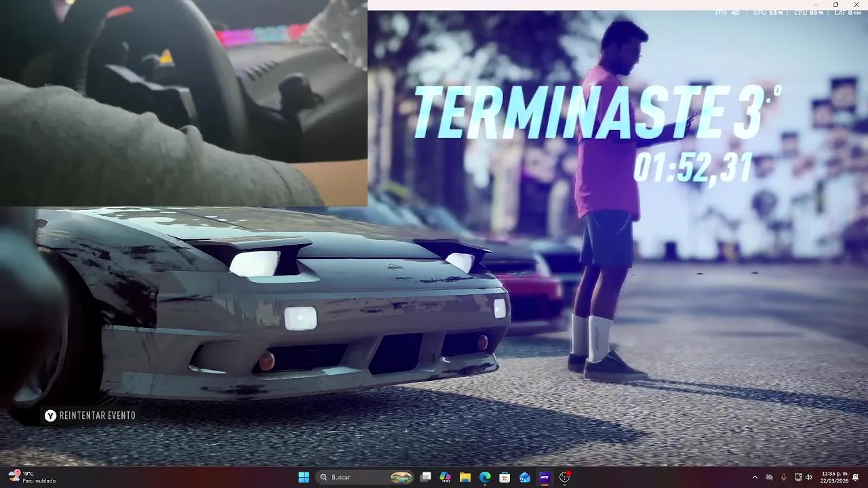This screenshot has width=868, height=488.
Task: Click the volume speaker tray icon
Action: [x=808, y=477]
